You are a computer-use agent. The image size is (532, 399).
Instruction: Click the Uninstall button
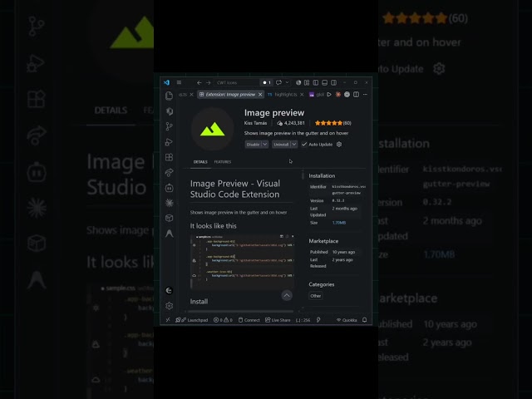point(281,145)
